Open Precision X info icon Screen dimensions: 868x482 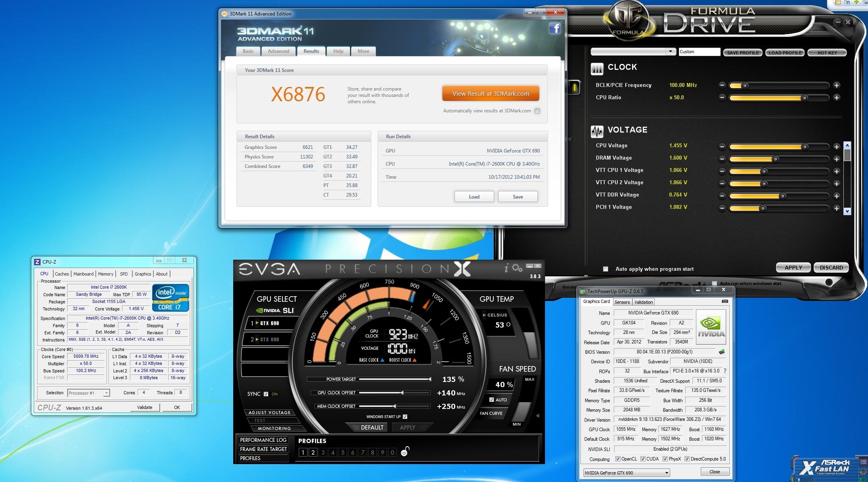(x=506, y=269)
